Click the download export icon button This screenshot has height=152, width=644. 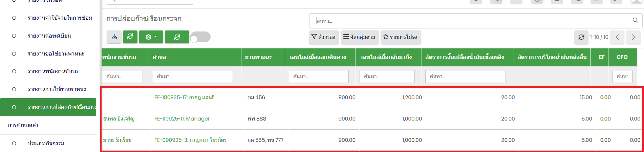pos(114,37)
